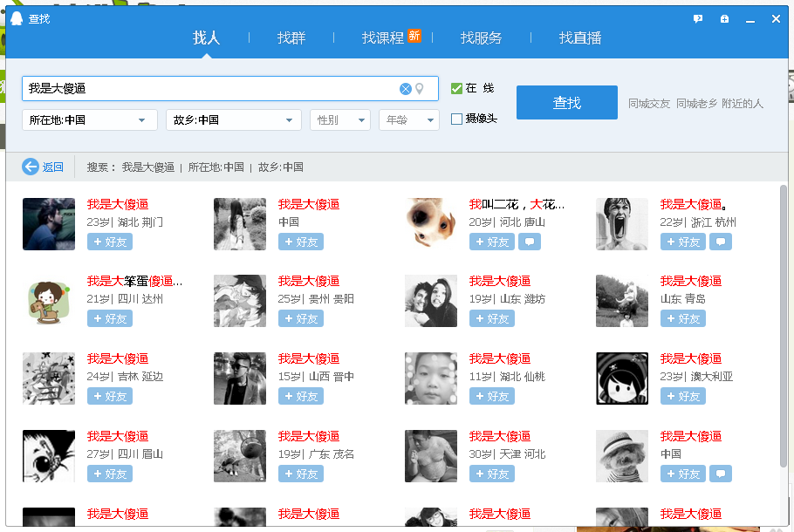Open avatar of 15岁 山西 晋中 user

[240, 379]
